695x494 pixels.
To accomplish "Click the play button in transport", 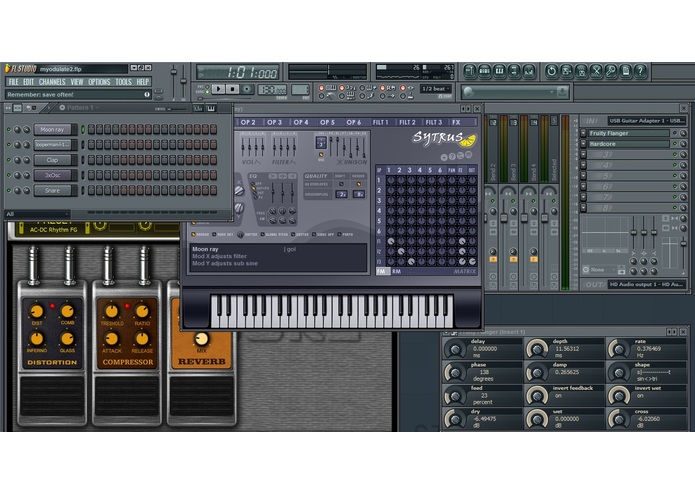I will pyautogui.click(x=218, y=89).
